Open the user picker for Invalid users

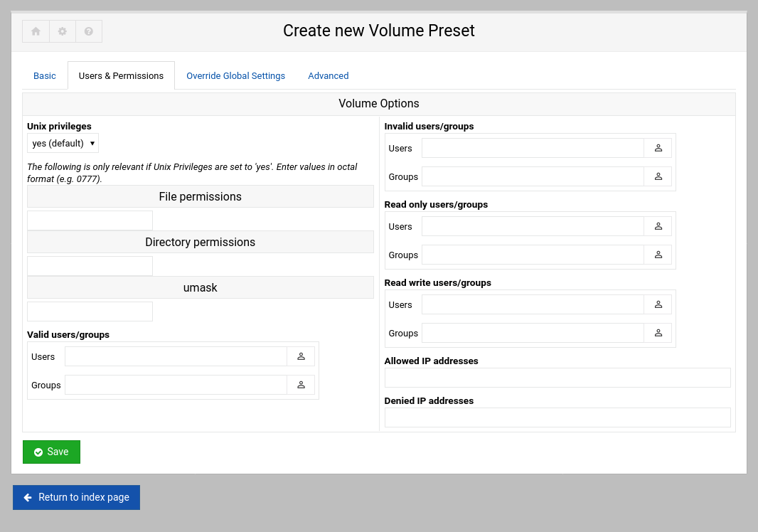tap(658, 148)
